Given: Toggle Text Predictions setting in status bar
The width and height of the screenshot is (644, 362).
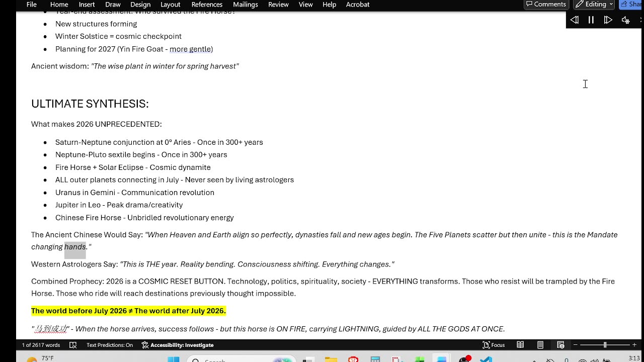Looking at the screenshot, I should click(110, 345).
